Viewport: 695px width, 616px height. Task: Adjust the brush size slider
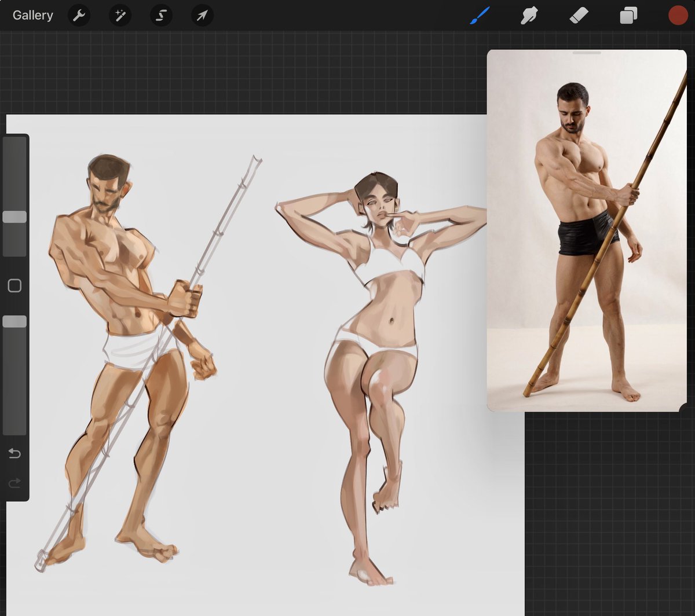tap(14, 216)
